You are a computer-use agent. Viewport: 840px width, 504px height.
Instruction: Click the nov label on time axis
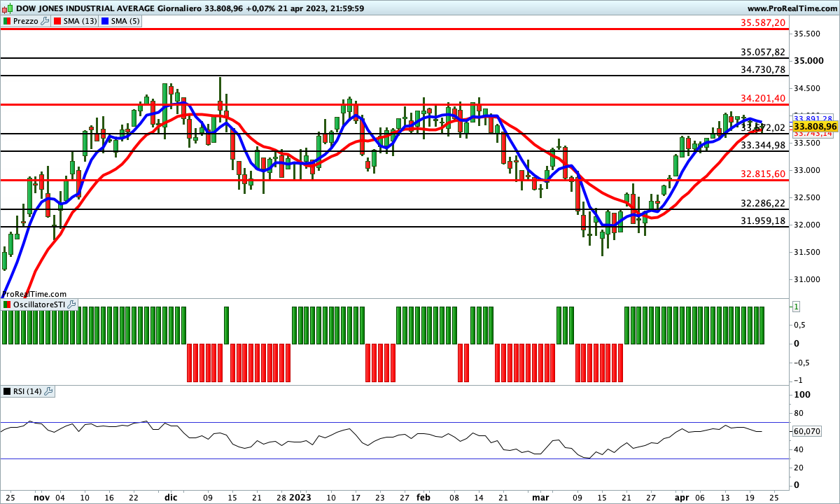tap(42, 497)
